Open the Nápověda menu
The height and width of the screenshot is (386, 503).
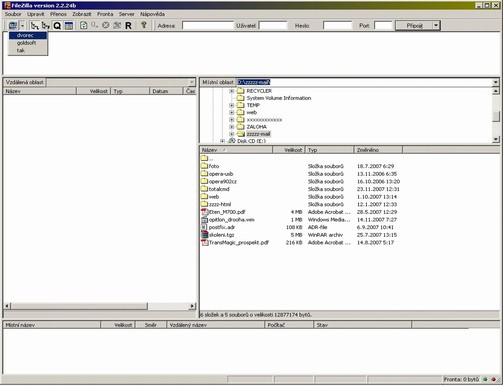pos(152,14)
